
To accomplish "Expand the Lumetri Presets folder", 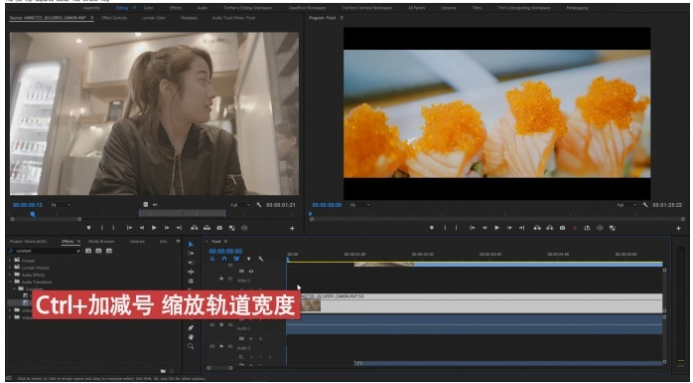I will point(10,268).
